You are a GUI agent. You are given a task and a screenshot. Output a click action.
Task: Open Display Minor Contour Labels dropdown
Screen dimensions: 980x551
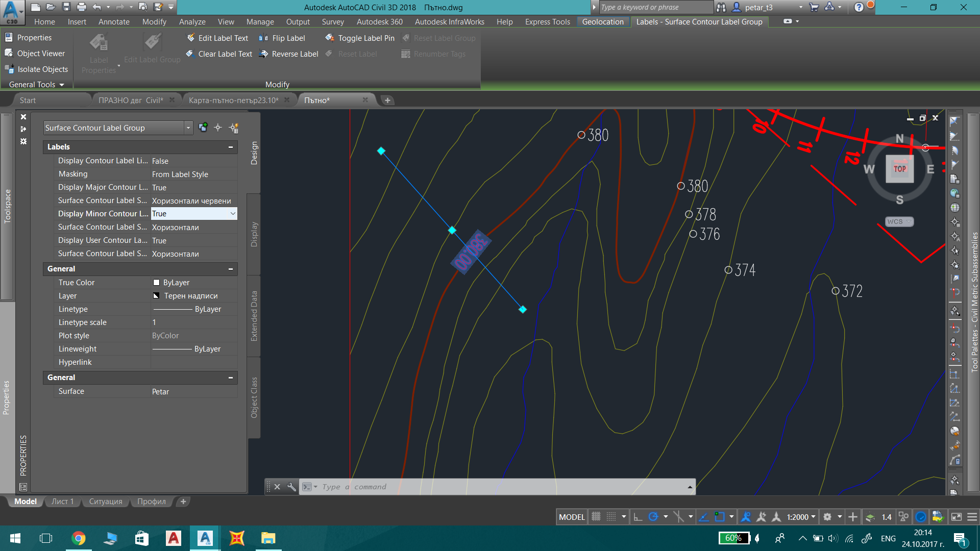click(233, 214)
